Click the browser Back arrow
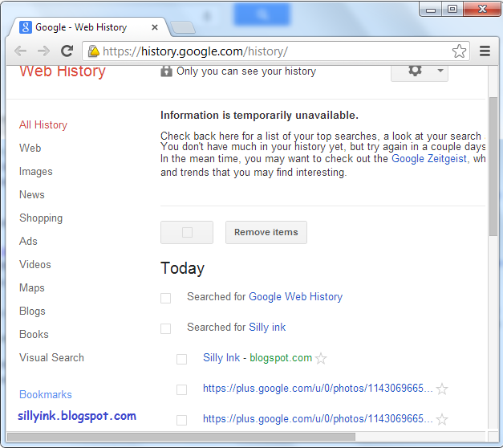The height and width of the screenshot is (448, 503). [21, 51]
